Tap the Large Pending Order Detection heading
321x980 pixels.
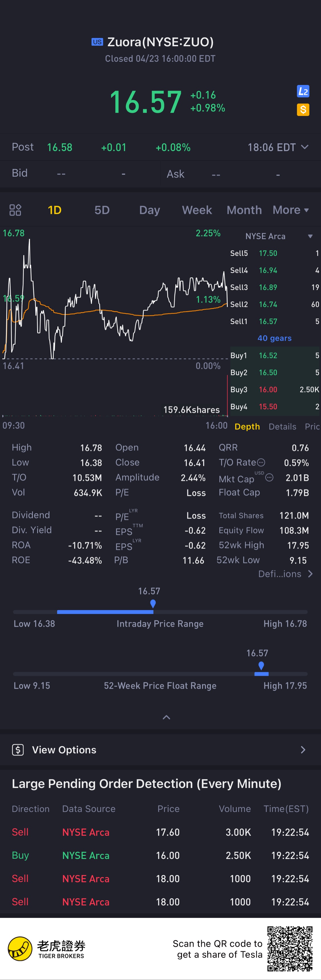[147, 784]
